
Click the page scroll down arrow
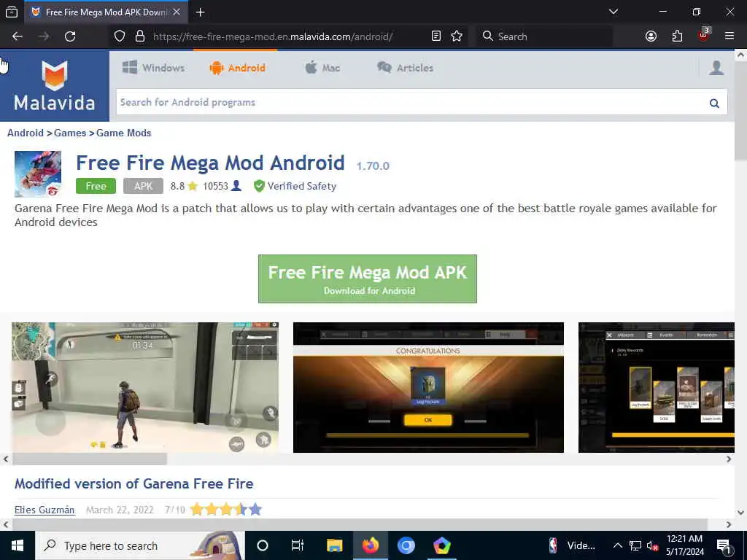point(740,513)
